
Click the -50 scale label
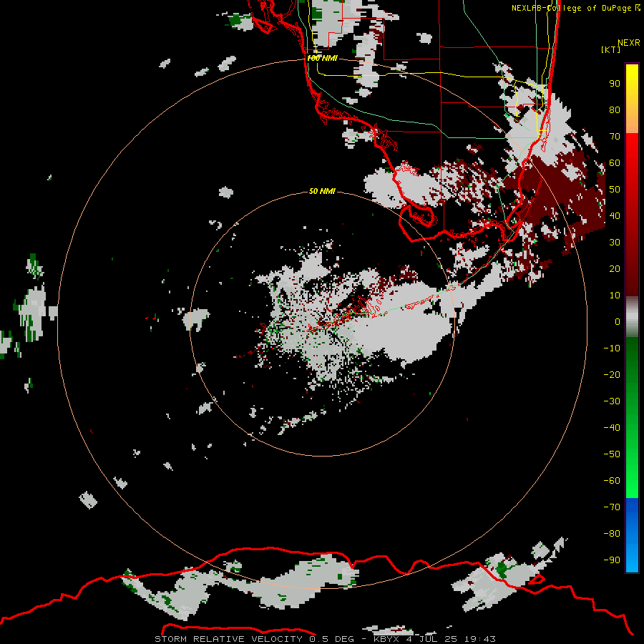612,454
